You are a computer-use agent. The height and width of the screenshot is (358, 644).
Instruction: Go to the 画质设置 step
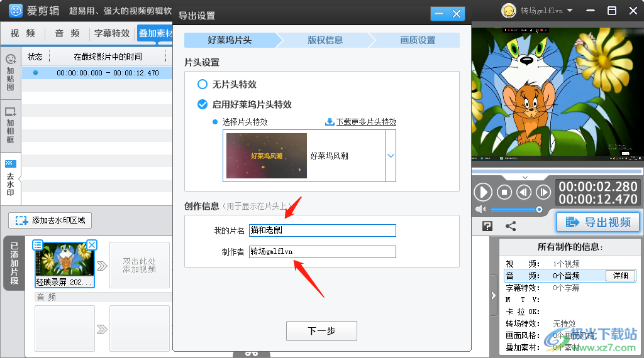pyautogui.click(x=418, y=40)
